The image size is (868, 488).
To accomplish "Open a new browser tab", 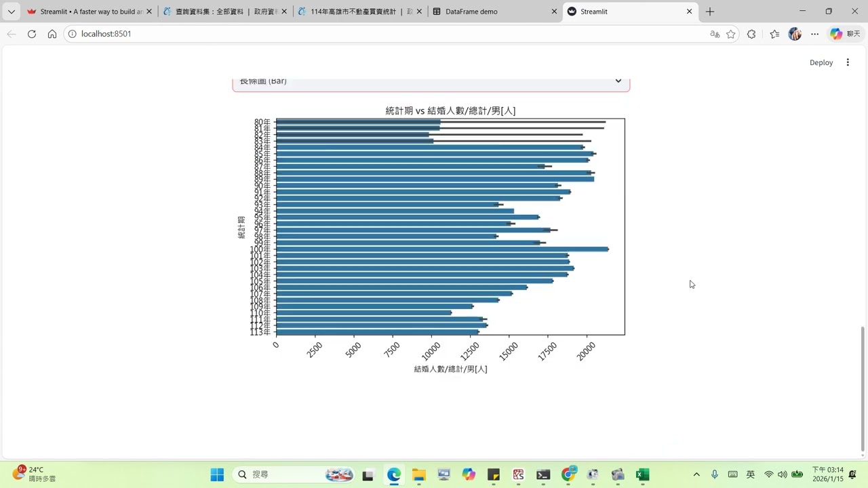I will tap(710, 12).
